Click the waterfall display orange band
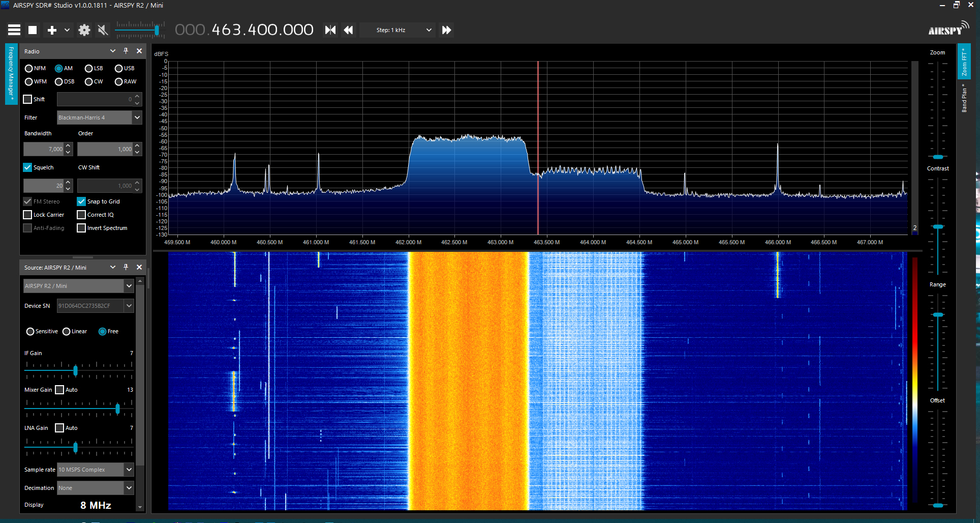 [468, 381]
